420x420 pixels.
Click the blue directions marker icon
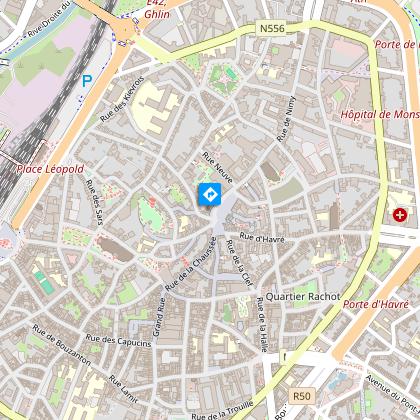210,194
